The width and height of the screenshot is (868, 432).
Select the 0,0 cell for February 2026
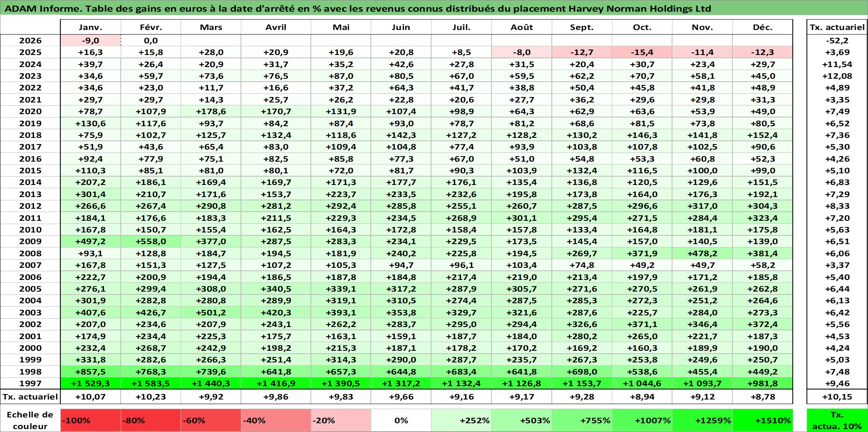pyautogui.click(x=151, y=40)
